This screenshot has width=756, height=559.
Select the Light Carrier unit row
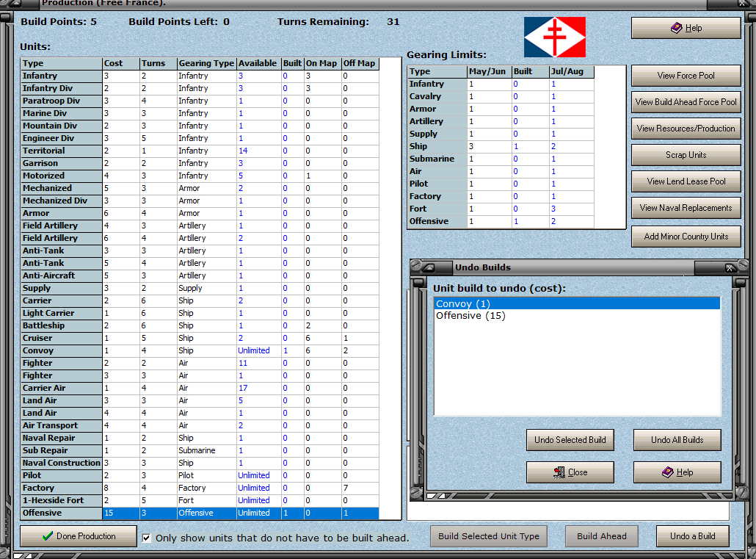(200, 314)
